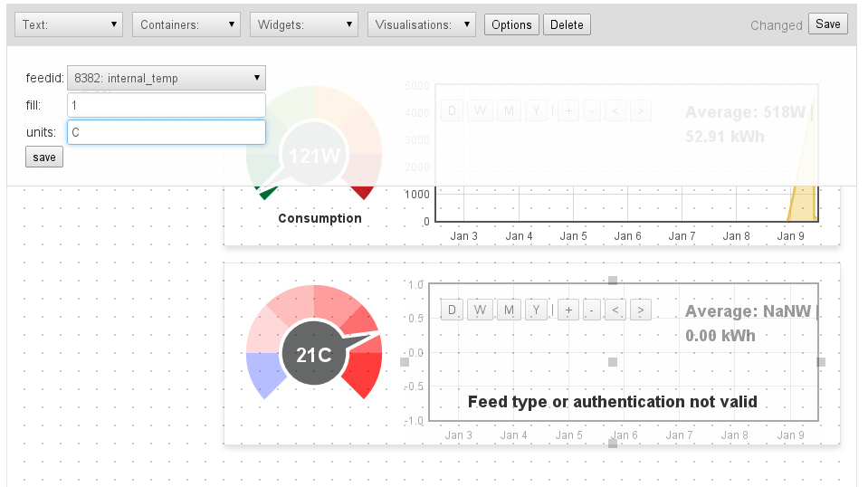Zoom in with the + button on lower graph
The image size is (868, 487).
pos(568,310)
